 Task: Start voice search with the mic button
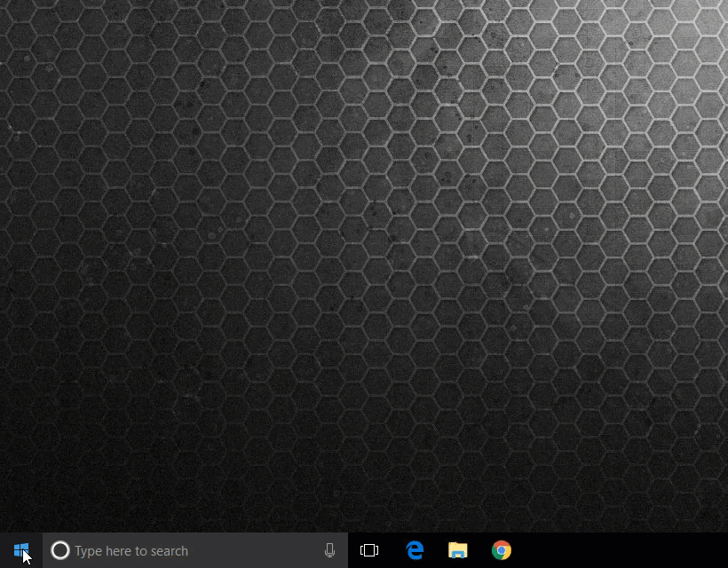tap(329, 550)
